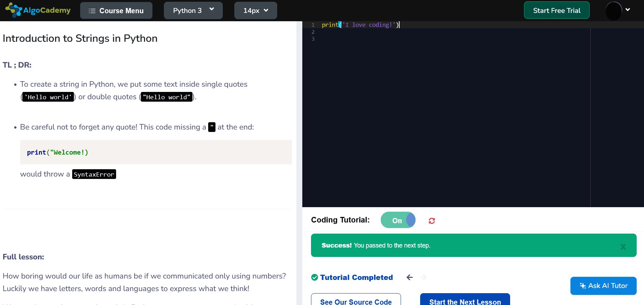Click the AlgoCademy logo
This screenshot has width=644, height=305.
pos(38,10)
